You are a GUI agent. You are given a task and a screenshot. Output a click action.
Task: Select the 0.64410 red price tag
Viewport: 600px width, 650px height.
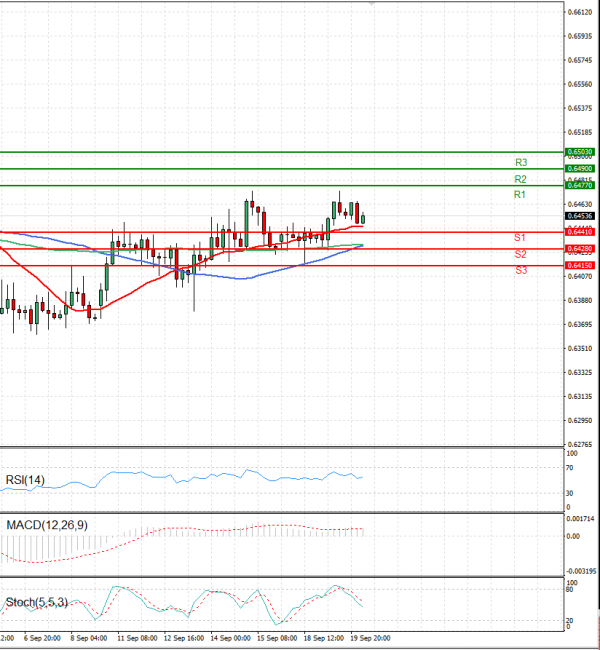click(580, 232)
